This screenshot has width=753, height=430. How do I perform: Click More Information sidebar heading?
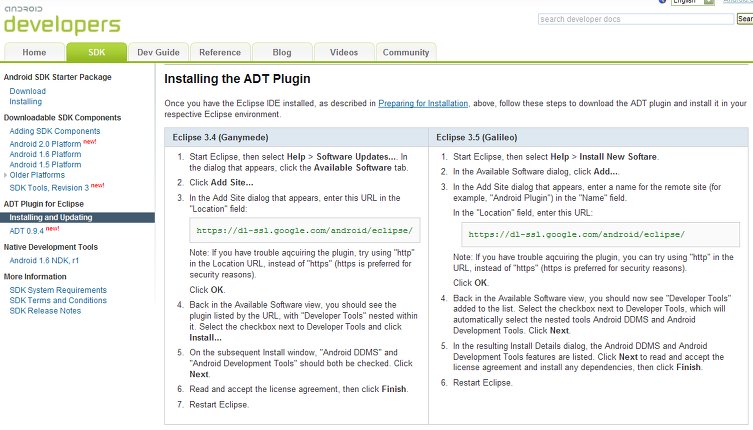coord(35,277)
